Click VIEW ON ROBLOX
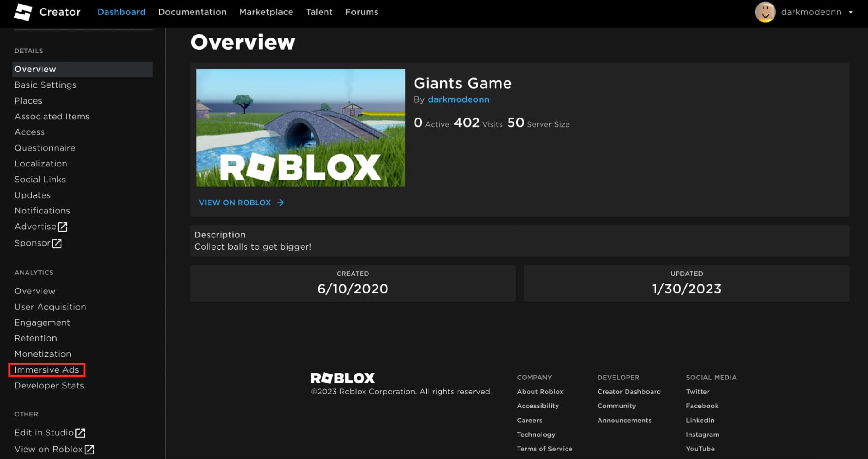The height and width of the screenshot is (459, 868). tap(235, 203)
